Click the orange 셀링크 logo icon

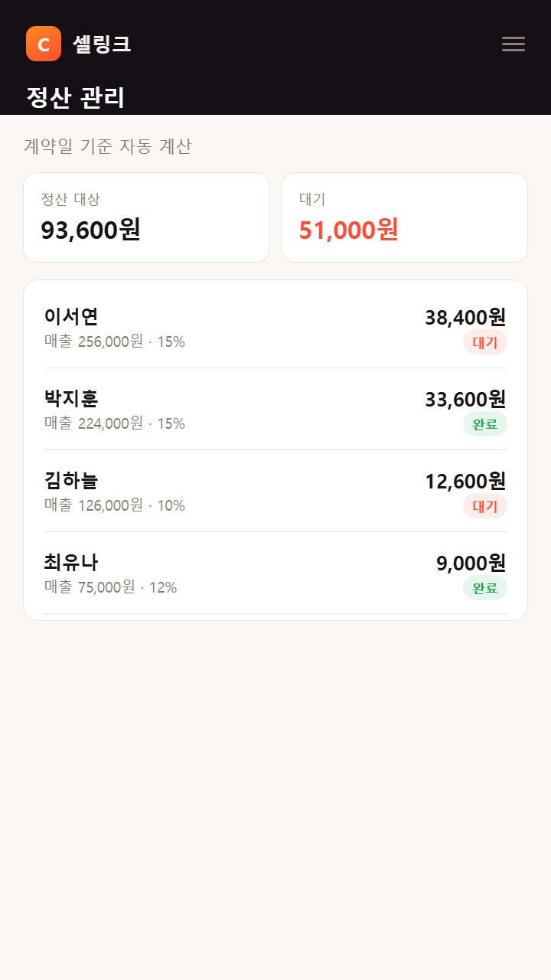coord(44,44)
